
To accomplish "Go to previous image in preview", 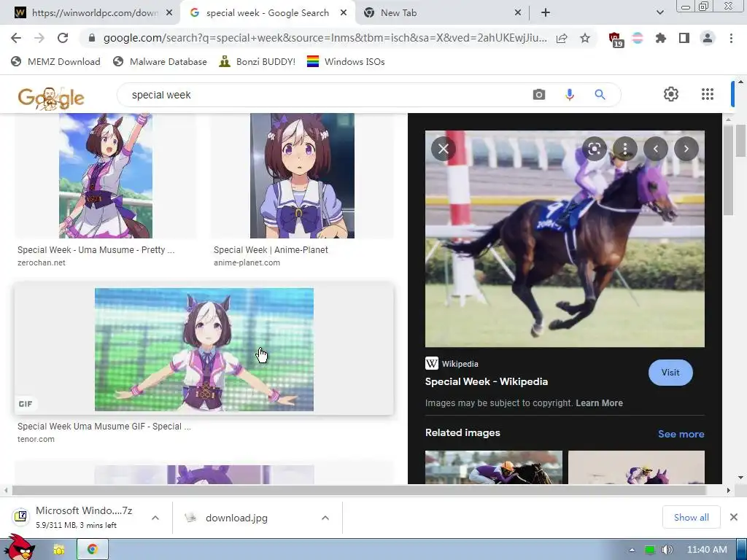I will (656, 149).
